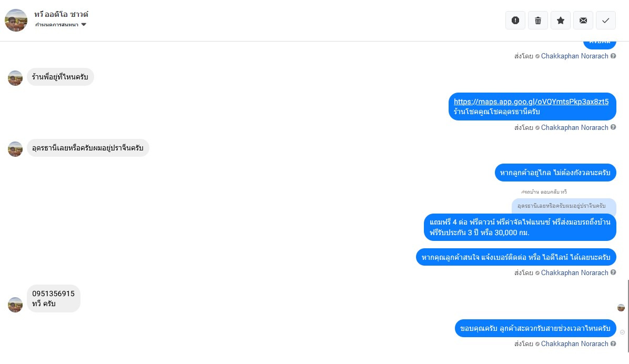Click help icon under the ไอดีไลน์ request message

(613, 273)
